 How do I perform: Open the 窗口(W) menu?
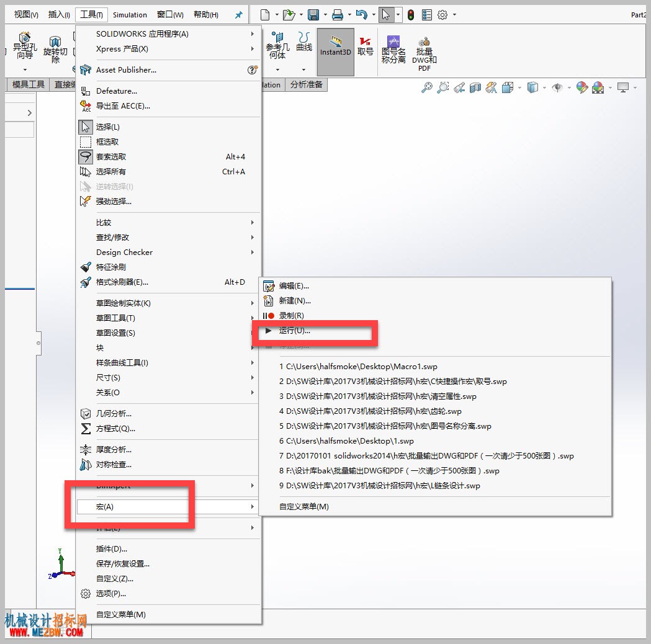170,15
